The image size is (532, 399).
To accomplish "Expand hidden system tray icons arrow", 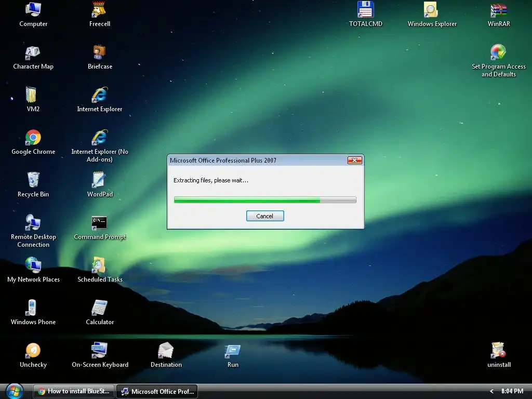I will coord(491,391).
